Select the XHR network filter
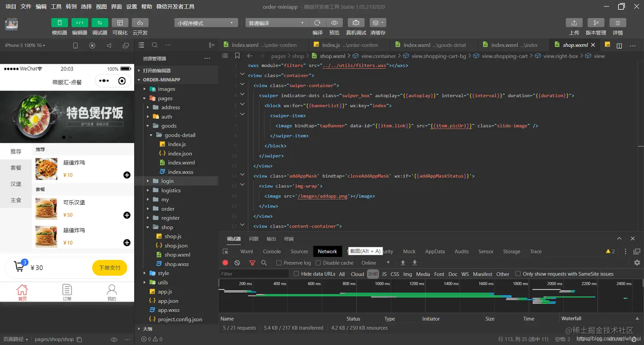Screen dimensions: 644x345 373,274
